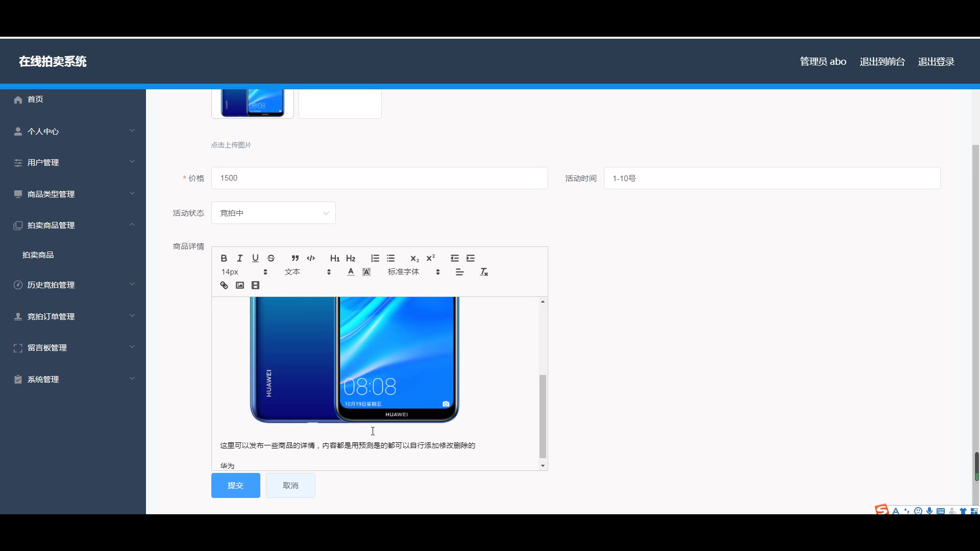Screen dimensions: 980x551
Task: Open the Sogou soft keyboard
Action: (x=941, y=511)
